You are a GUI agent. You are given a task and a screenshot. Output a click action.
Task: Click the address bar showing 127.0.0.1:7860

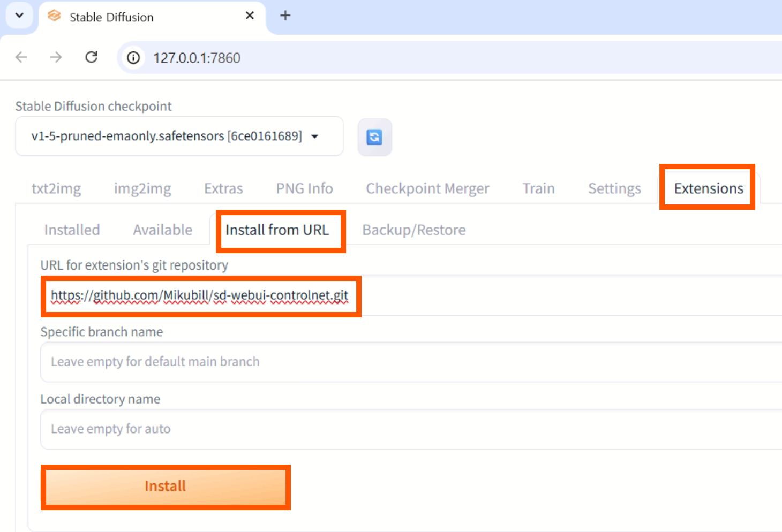[x=450, y=58]
